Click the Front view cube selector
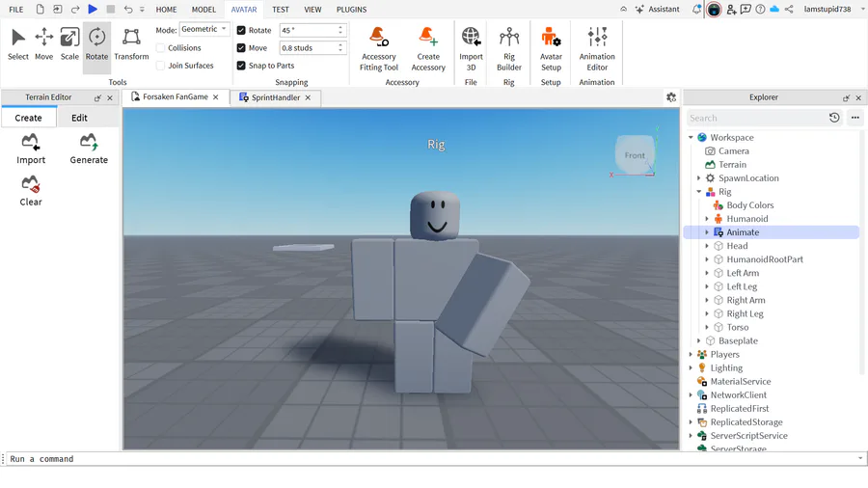Viewport: 868px width, 488px height. click(x=635, y=155)
